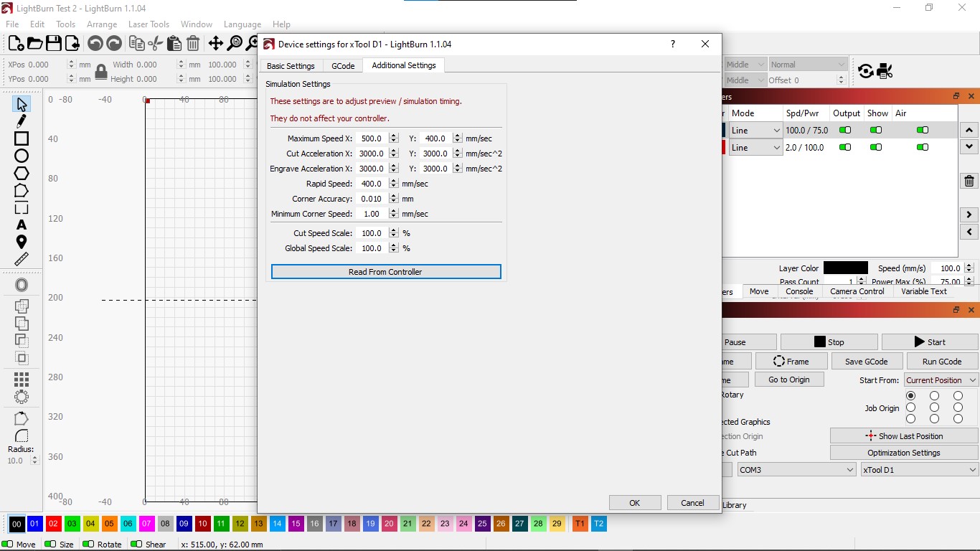Image resolution: width=980 pixels, height=551 pixels.
Task: Open the Arrange menu
Action: coord(102,24)
